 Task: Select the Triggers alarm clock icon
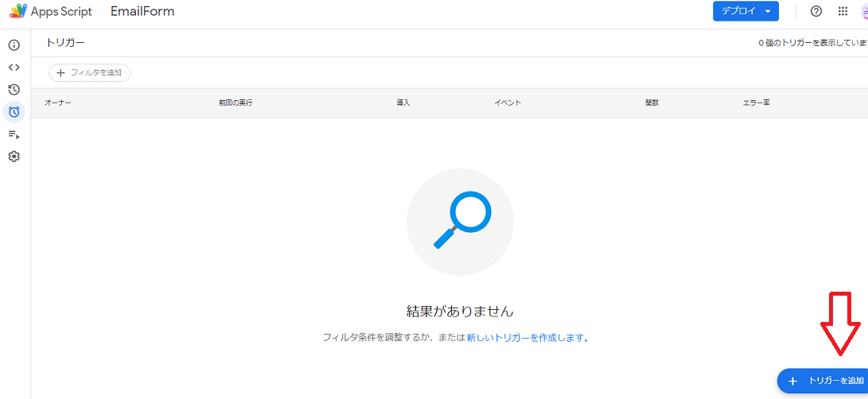click(14, 112)
